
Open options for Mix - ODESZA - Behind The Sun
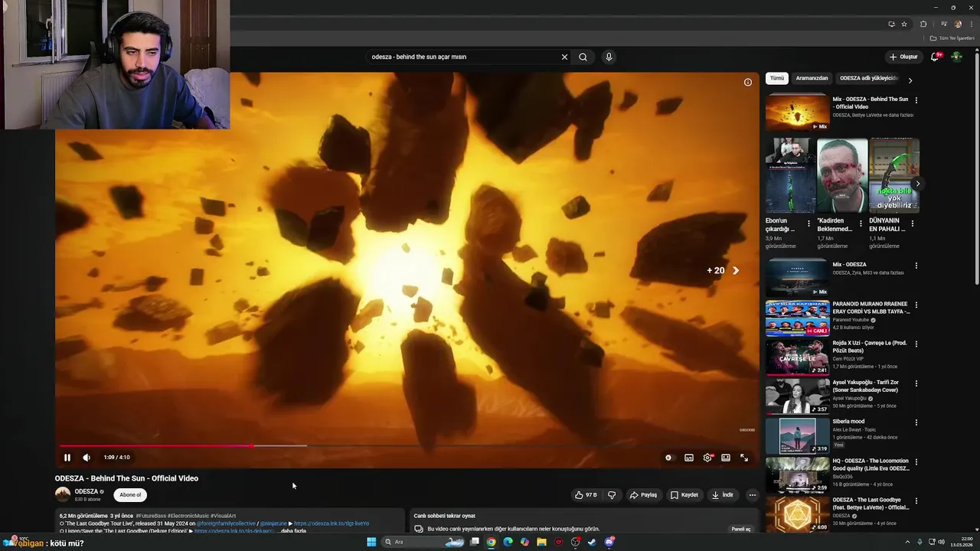916,100
